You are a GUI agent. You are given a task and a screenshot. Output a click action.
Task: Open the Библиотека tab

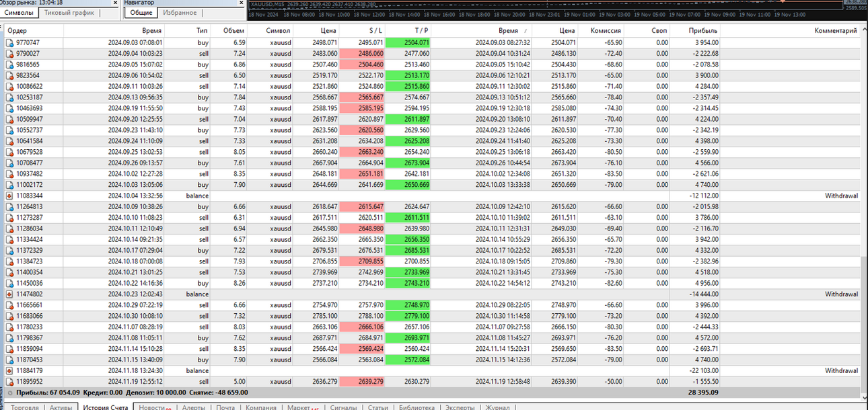click(x=417, y=407)
